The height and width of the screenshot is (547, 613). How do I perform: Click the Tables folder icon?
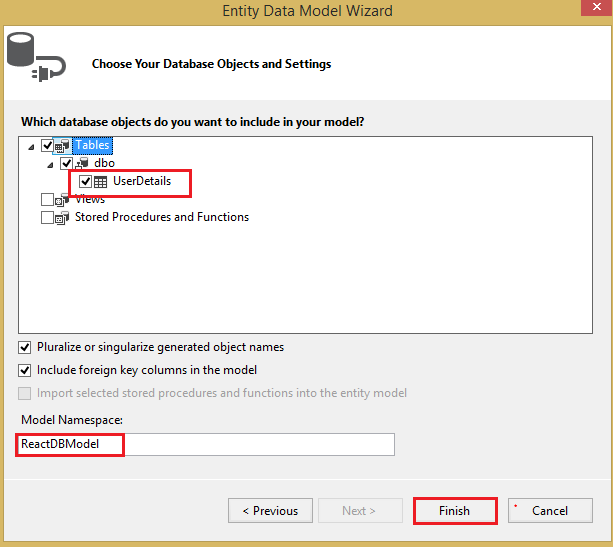[62, 146]
